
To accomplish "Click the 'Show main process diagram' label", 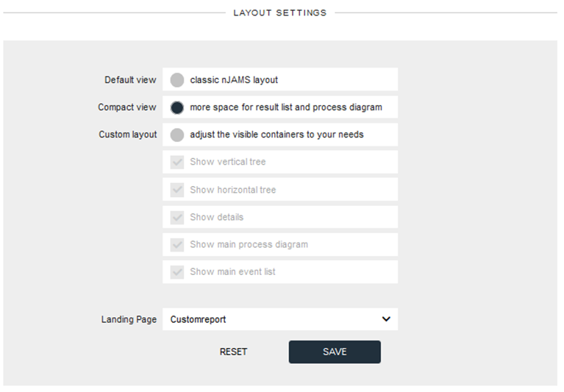I will tap(249, 244).
